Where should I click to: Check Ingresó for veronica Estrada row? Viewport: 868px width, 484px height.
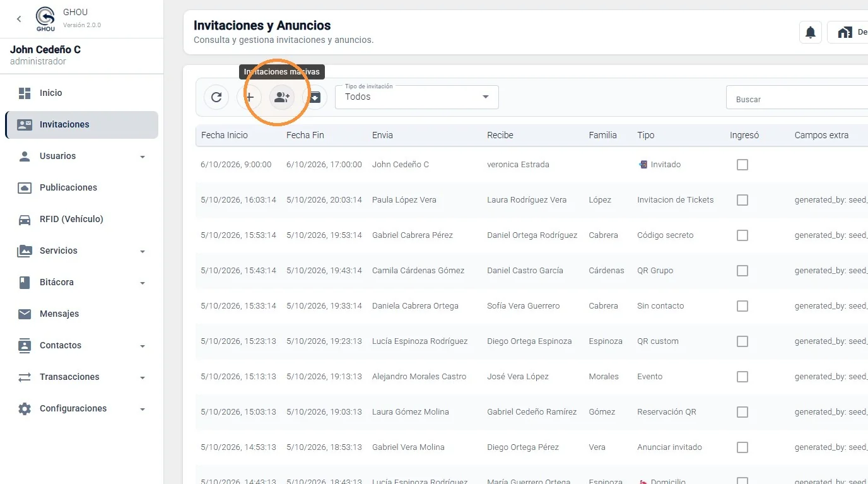742,165
